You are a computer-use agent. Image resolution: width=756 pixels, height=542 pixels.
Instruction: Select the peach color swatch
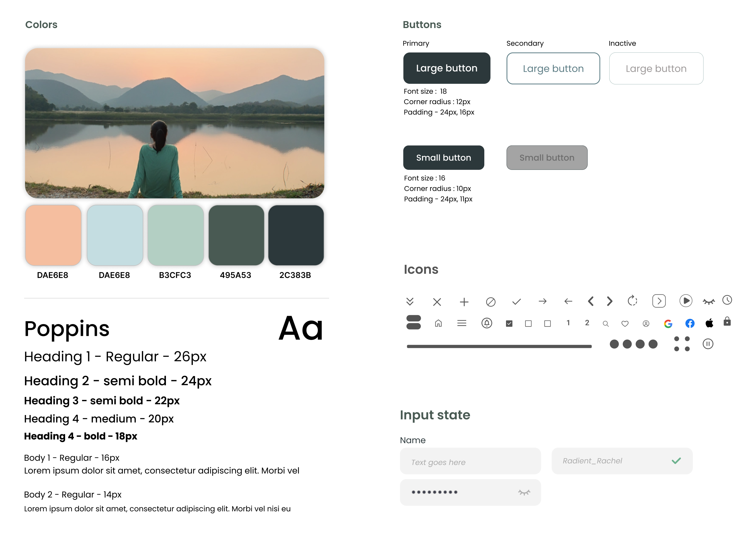click(53, 235)
